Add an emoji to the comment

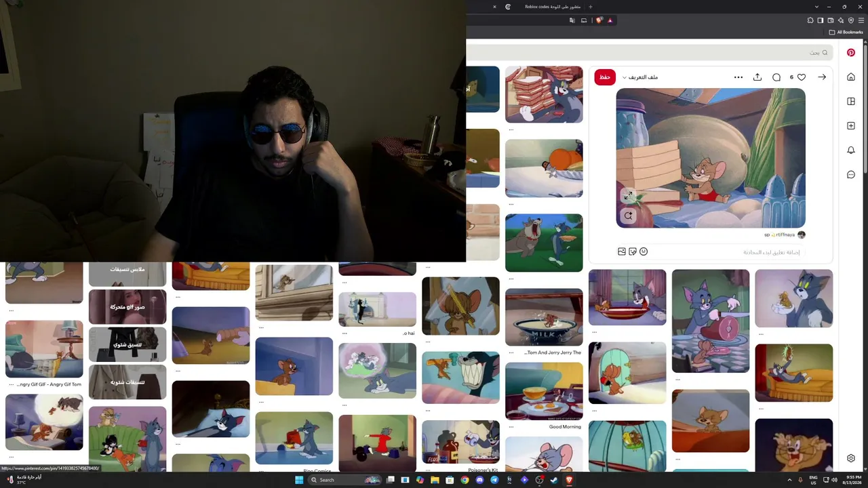pyautogui.click(x=644, y=251)
